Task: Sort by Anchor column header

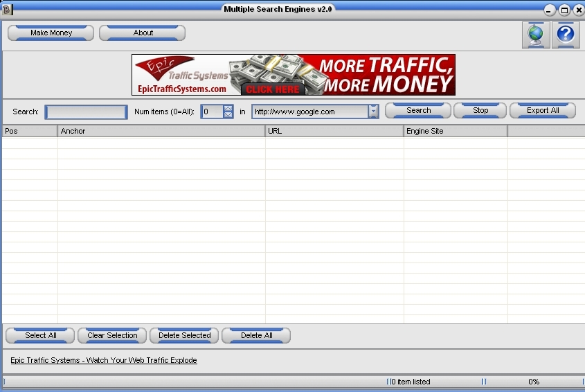Action: click(161, 131)
